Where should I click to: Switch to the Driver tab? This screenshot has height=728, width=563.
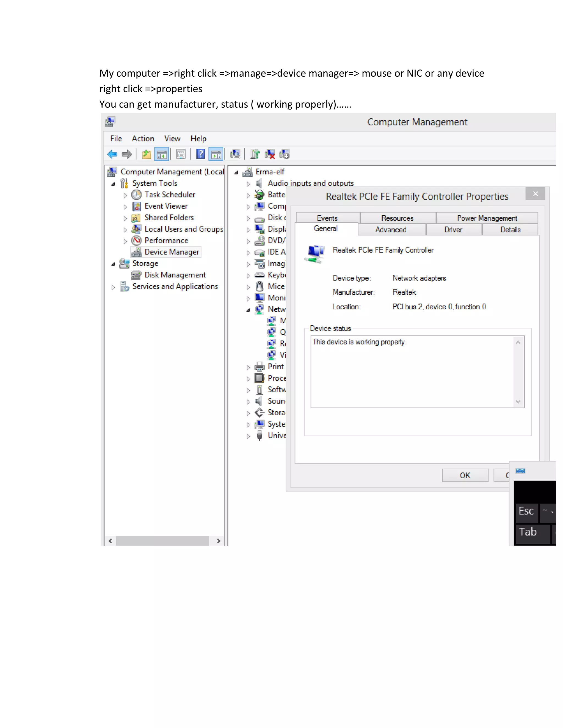pyautogui.click(x=453, y=230)
